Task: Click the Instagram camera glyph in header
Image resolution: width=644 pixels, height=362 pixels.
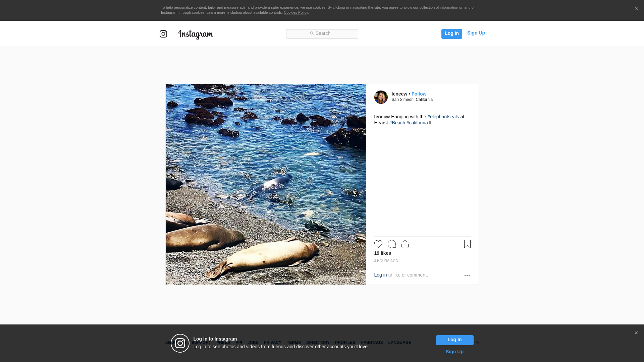Action: point(163,34)
